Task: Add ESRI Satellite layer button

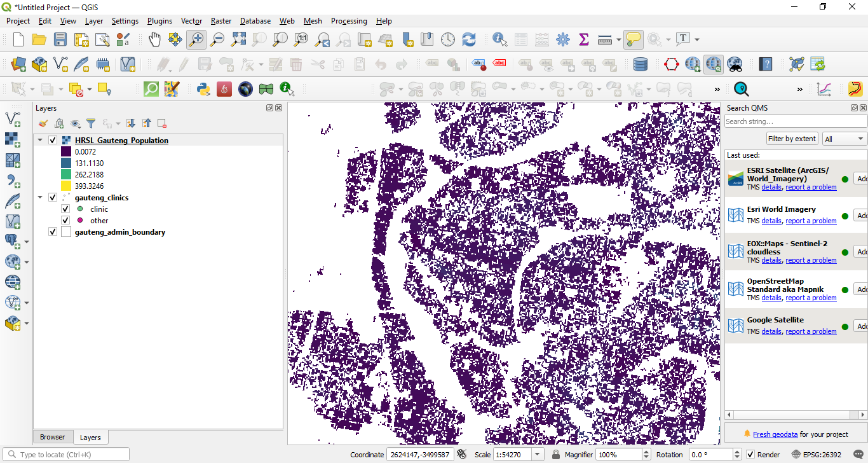Action: (x=861, y=179)
